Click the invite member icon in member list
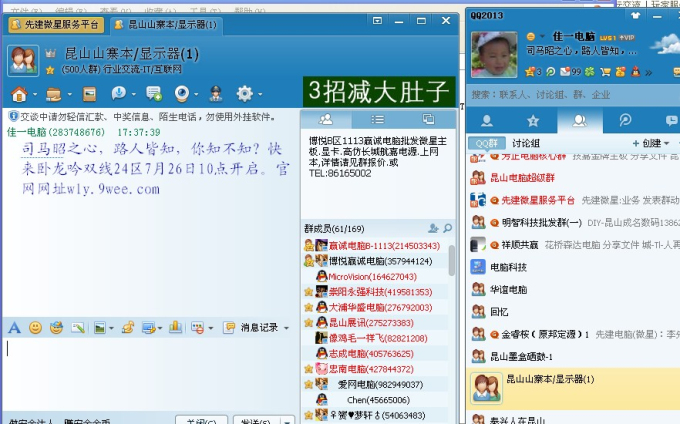Screen dimensions: 680x424 point(433,228)
